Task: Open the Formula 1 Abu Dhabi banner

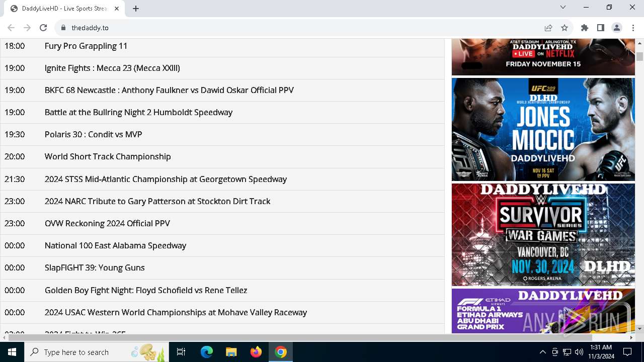Action: (x=543, y=311)
